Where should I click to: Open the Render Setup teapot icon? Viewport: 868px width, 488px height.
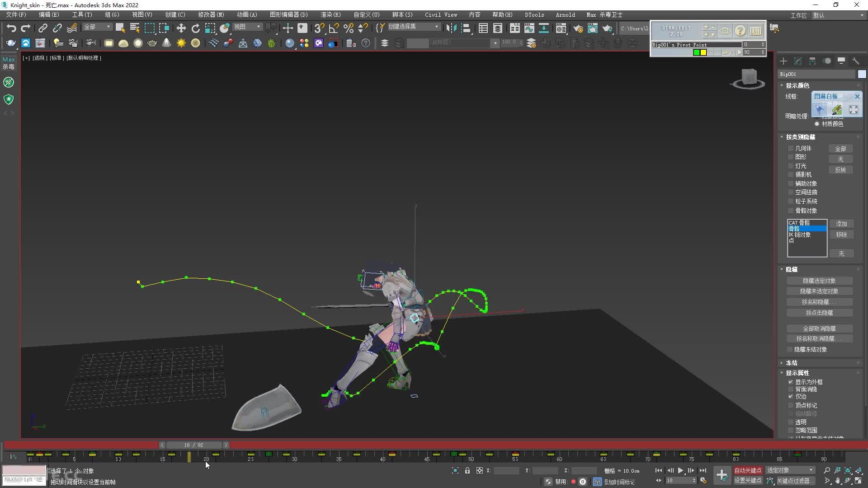578,28
